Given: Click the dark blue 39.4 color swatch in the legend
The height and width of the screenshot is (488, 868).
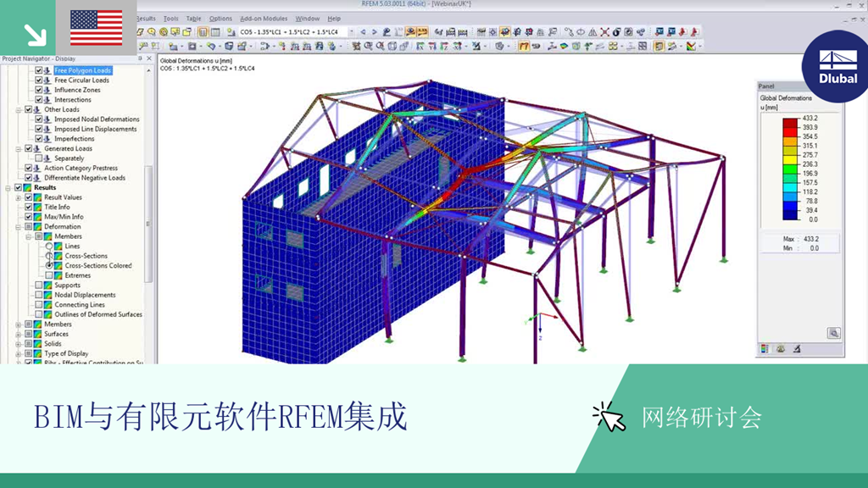Looking at the screenshot, I should pyautogui.click(x=790, y=214).
